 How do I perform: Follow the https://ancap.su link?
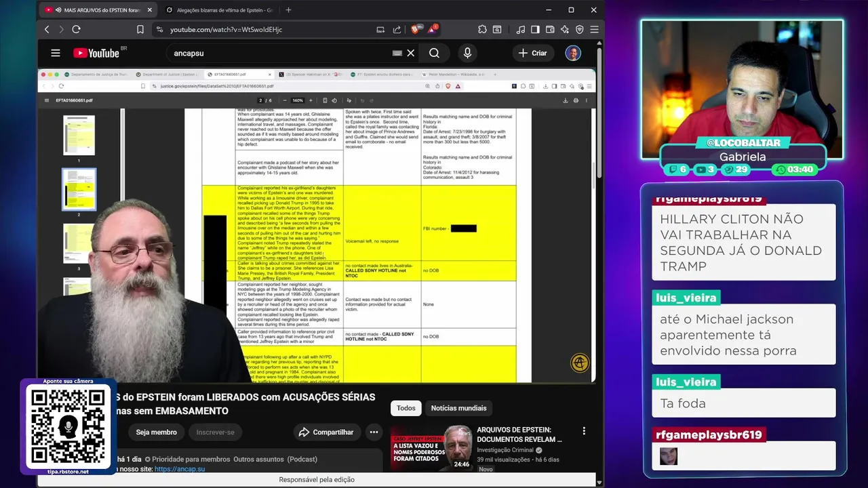click(180, 469)
